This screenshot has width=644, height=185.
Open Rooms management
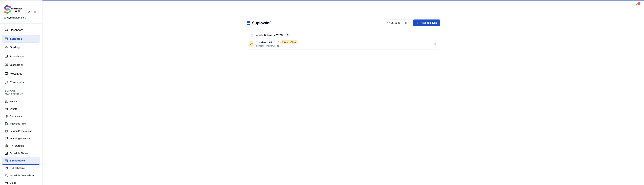[x=21, y=101]
